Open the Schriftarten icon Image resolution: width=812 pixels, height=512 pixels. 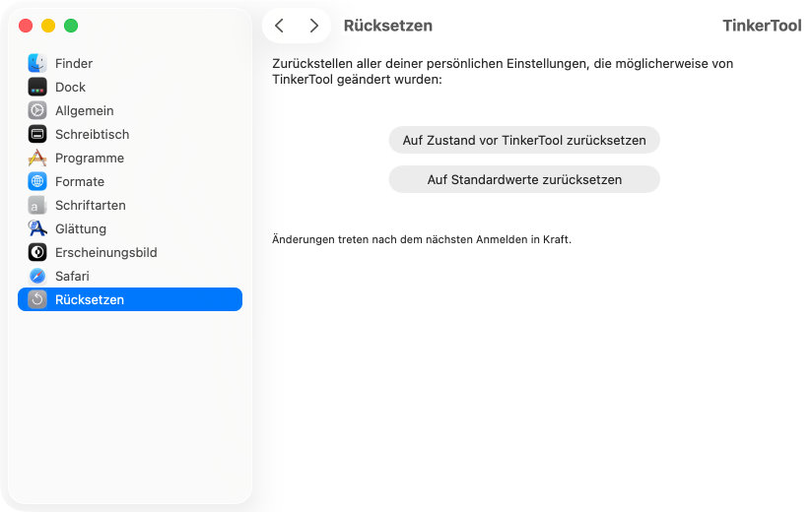(37, 205)
